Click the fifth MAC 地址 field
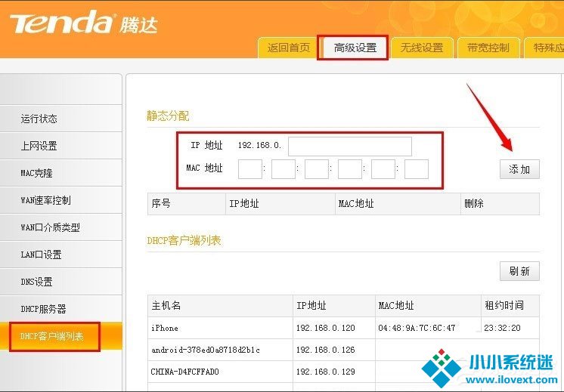The height and width of the screenshot is (392, 564). tap(383, 169)
